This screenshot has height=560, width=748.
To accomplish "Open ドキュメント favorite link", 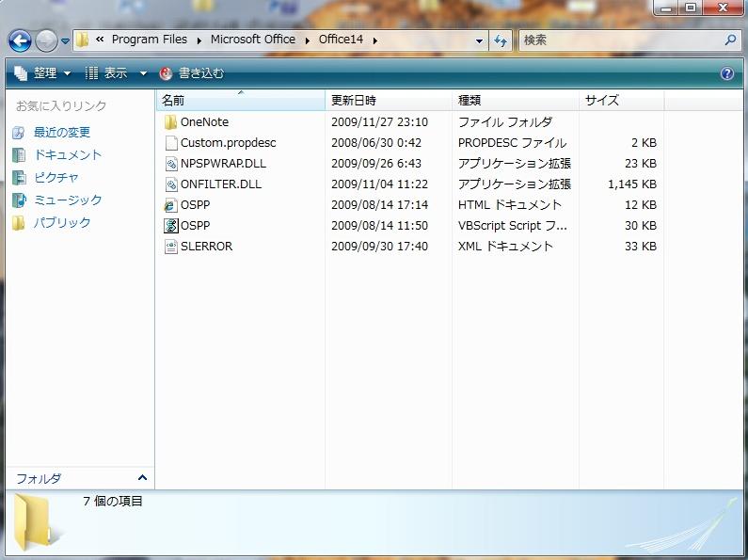I will coord(68,154).
